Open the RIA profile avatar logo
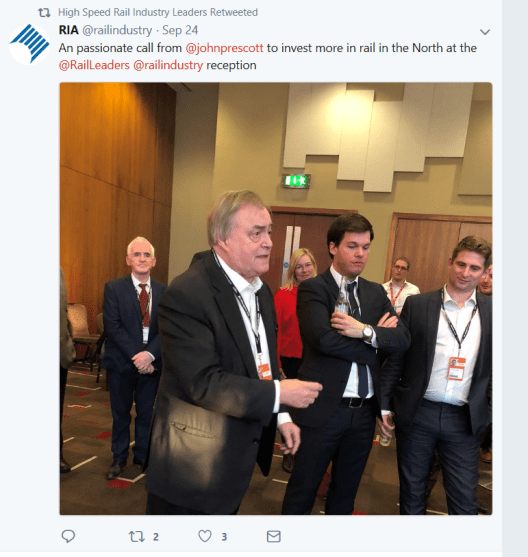This screenshot has width=528, height=557. click(29, 44)
